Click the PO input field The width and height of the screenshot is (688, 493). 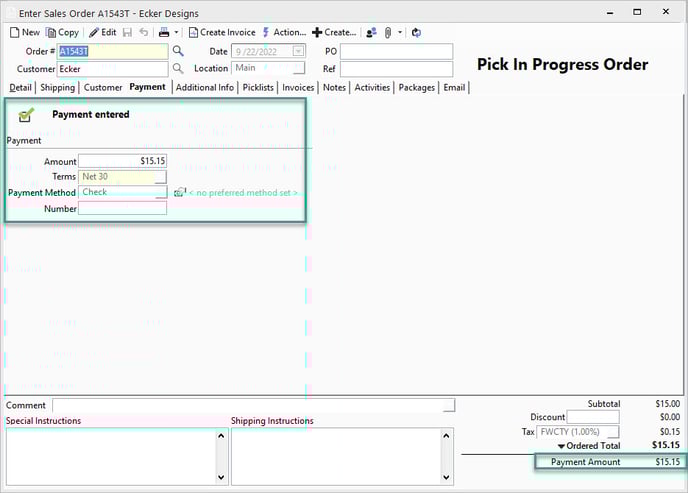(396, 51)
